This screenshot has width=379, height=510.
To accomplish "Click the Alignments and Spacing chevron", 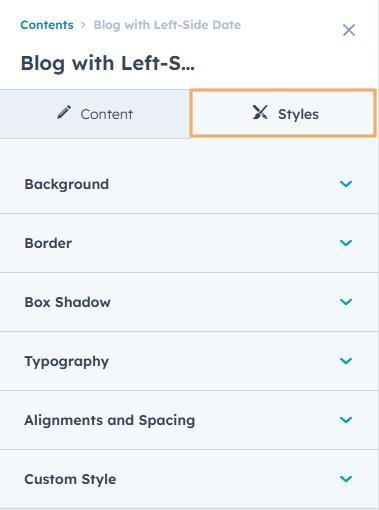I will [x=346, y=420].
